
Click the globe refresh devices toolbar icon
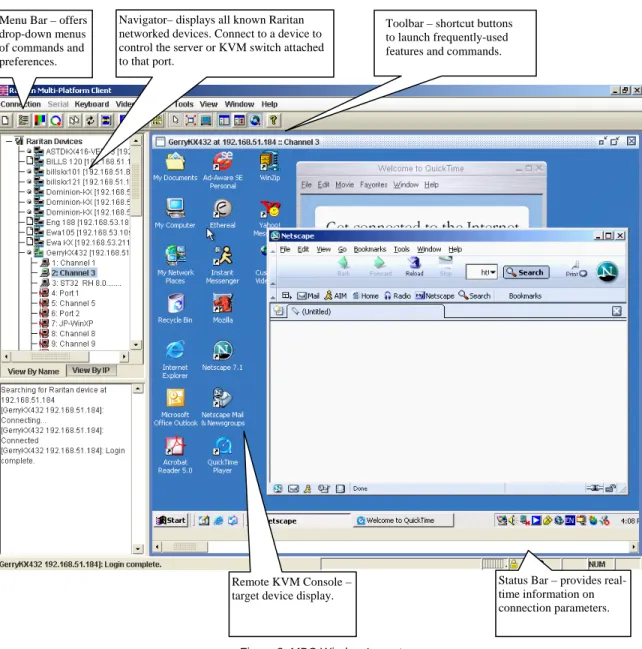coord(255,120)
